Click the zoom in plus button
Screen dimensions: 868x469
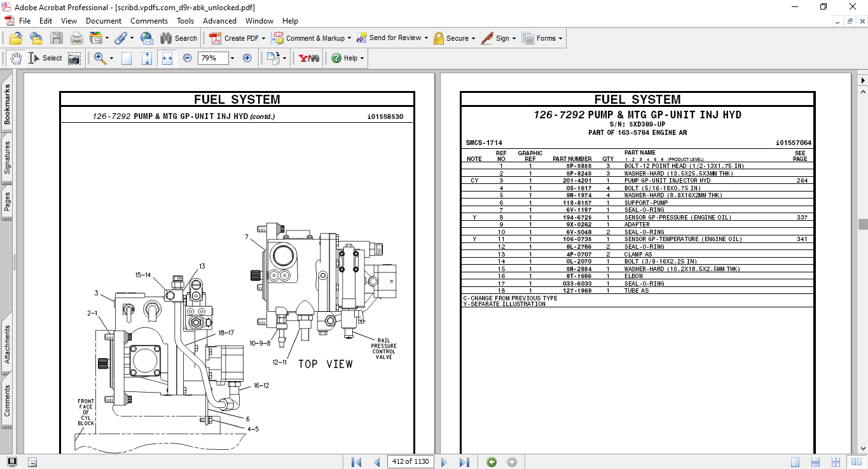(247, 58)
